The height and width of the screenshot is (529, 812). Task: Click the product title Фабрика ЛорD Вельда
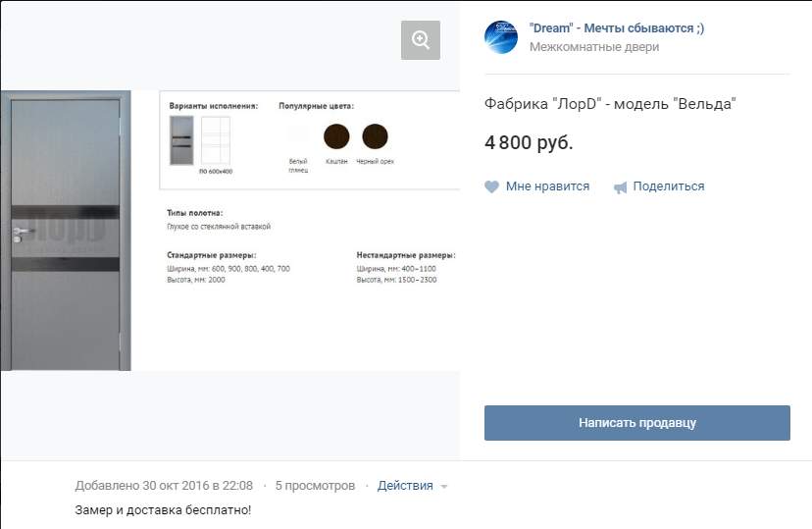(610, 104)
